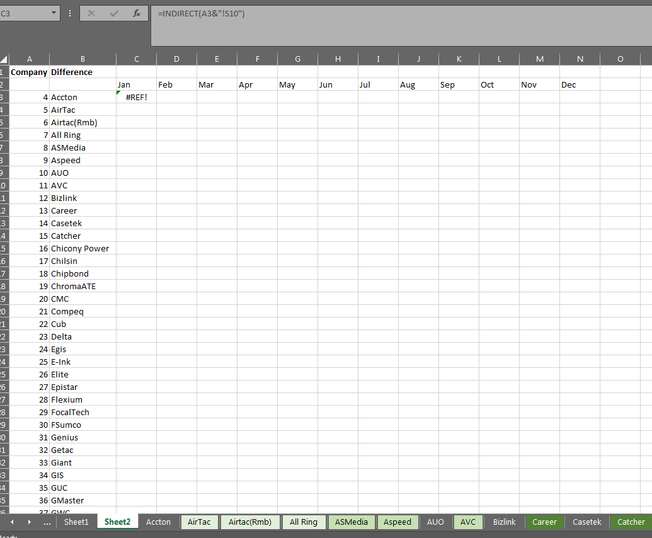Click the ellipsis for hidden sheet tabs
The width and height of the screenshot is (652, 538).
click(47, 522)
